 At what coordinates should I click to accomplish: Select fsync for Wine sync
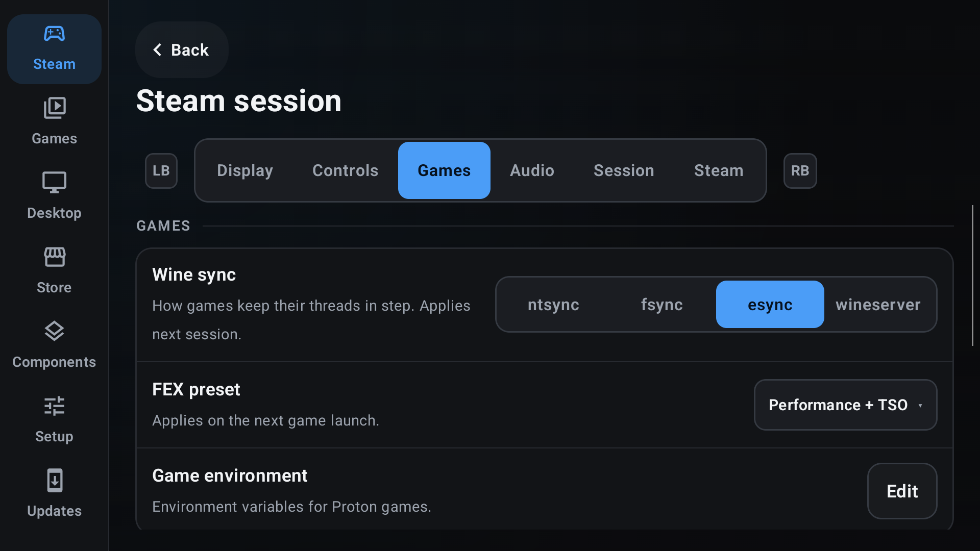[661, 305]
